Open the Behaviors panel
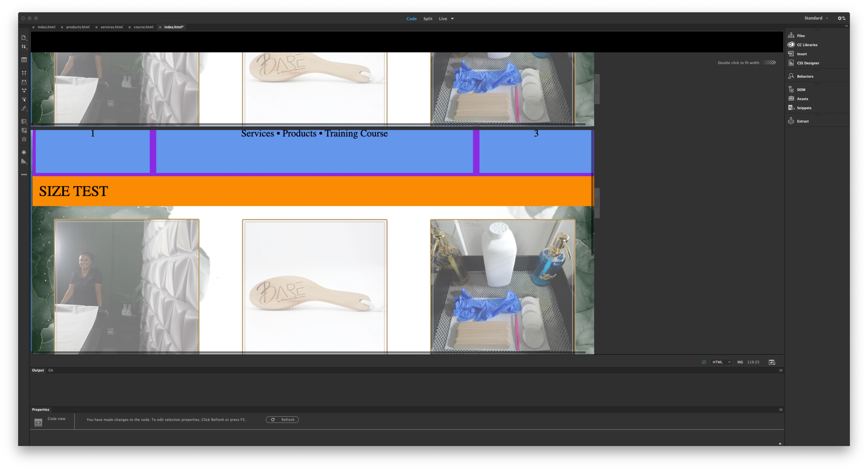This screenshot has width=868, height=470. click(805, 77)
